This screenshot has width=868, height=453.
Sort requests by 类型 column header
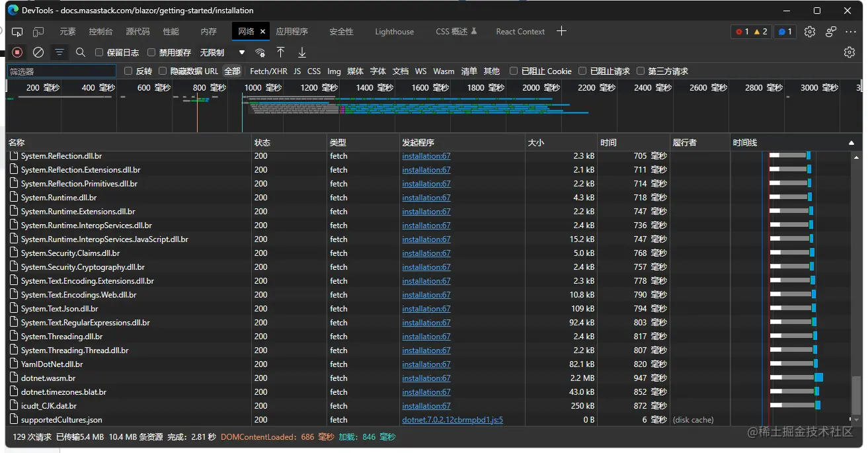tap(363, 143)
